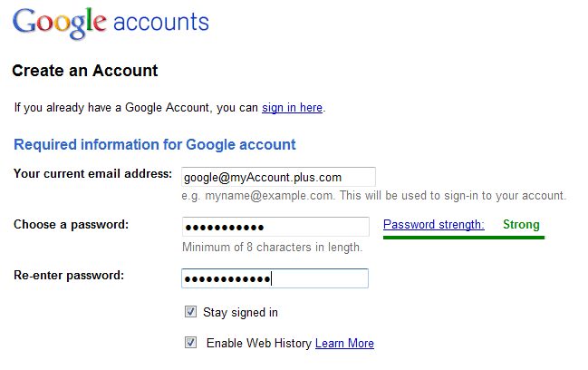Open the "sign in here" link
This screenshot has width=588, height=370.
292,107
